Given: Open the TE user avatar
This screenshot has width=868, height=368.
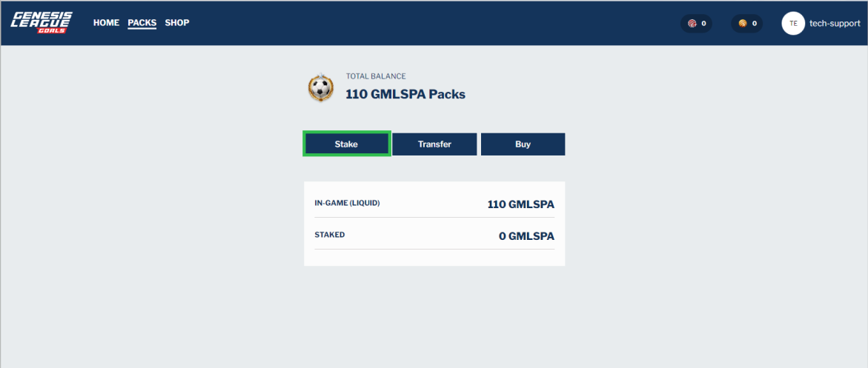Looking at the screenshot, I should click(793, 24).
